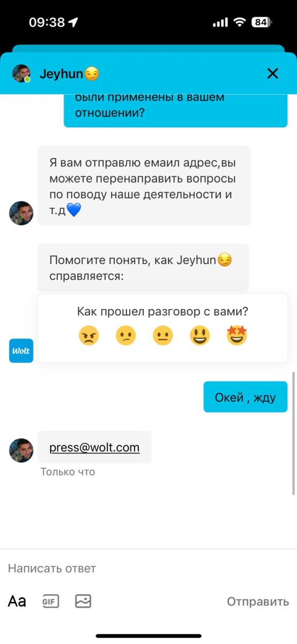Viewport: 297px width, 644px height.
Task: Rate conversation with smiling face emoji
Action: tap(200, 336)
